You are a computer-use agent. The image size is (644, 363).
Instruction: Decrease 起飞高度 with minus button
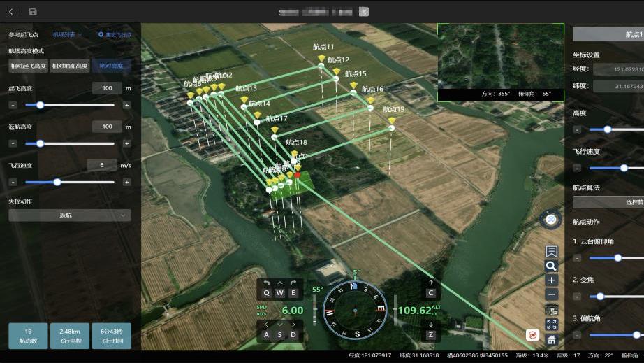[x=13, y=105]
